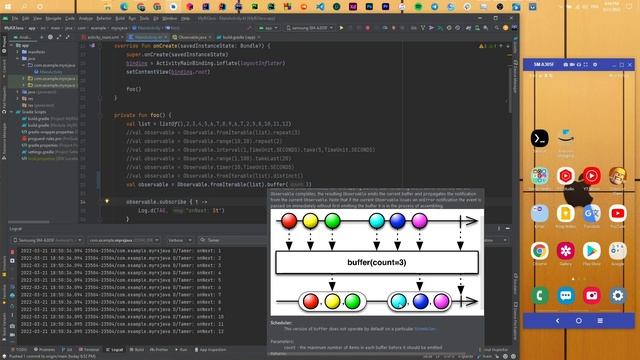640x360 pixels.
Task: Click the Scheduler link in documentation popup
Action: 425,329
